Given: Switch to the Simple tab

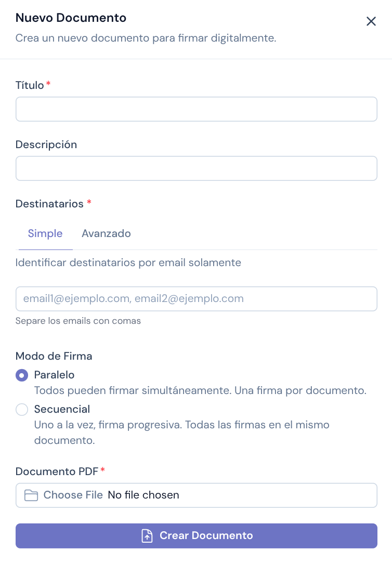Looking at the screenshot, I should point(45,233).
